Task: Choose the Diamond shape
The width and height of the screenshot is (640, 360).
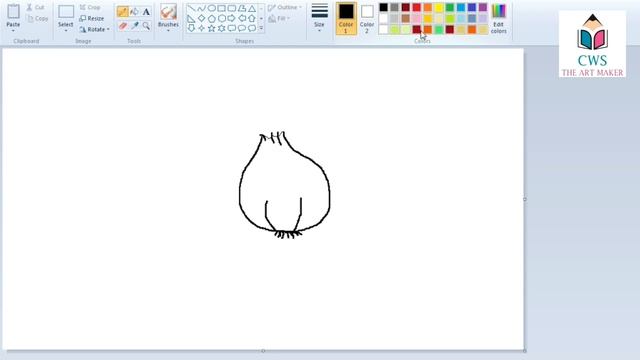Action: tap(202, 18)
